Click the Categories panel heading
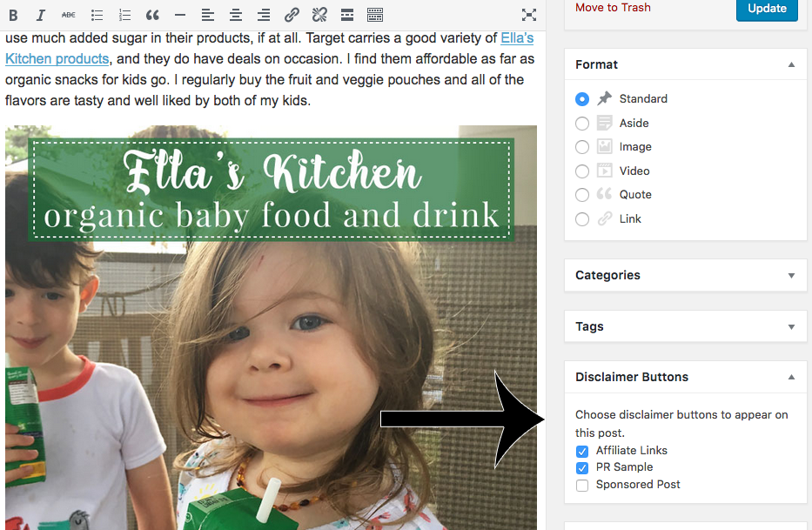 [607, 275]
